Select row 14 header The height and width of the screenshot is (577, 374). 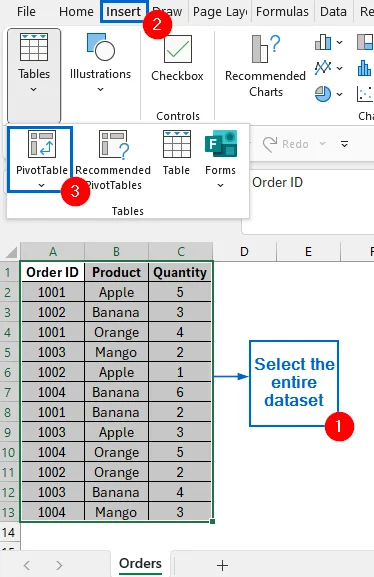tap(10, 532)
